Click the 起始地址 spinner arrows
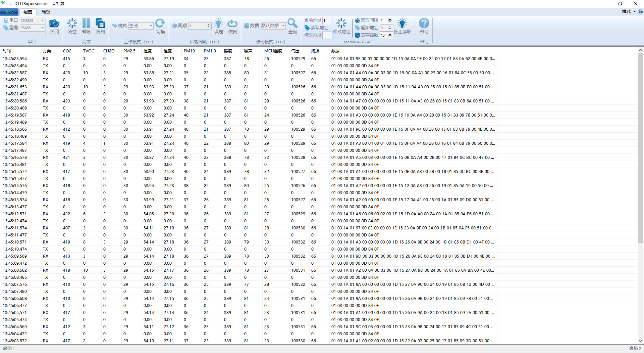This screenshot has height=353, width=644. pyautogui.click(x=390, y=28)
